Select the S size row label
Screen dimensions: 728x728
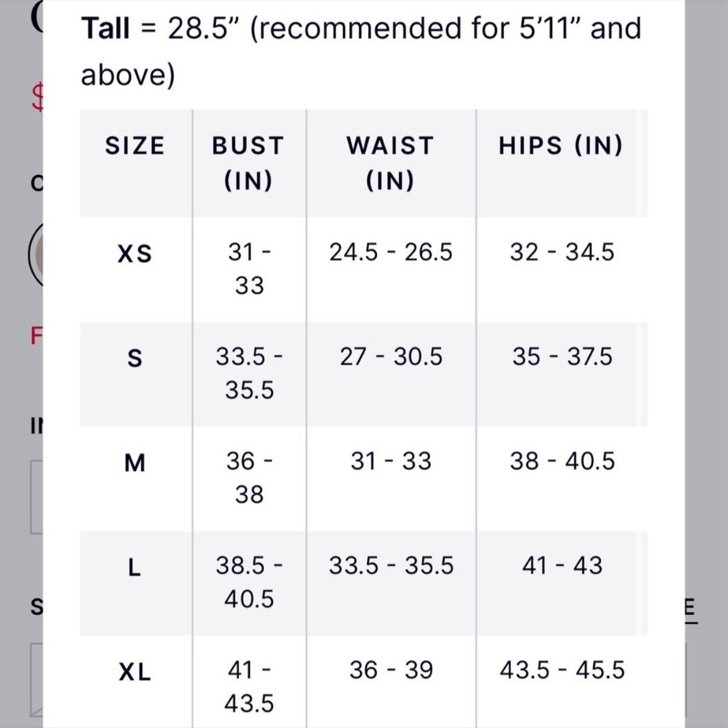click(135, 358)
